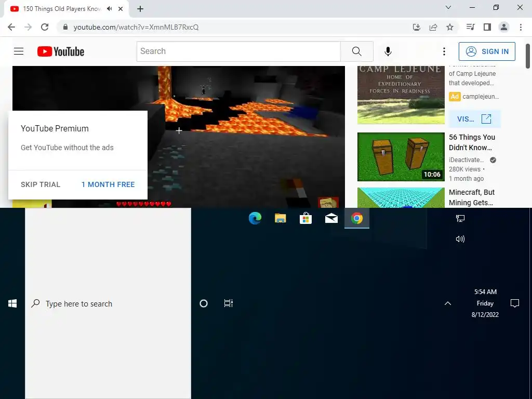Mute the tab audio speaker icon
This screenshot has height=399, width=532.
pyautogui.click(x=109, y=9)
